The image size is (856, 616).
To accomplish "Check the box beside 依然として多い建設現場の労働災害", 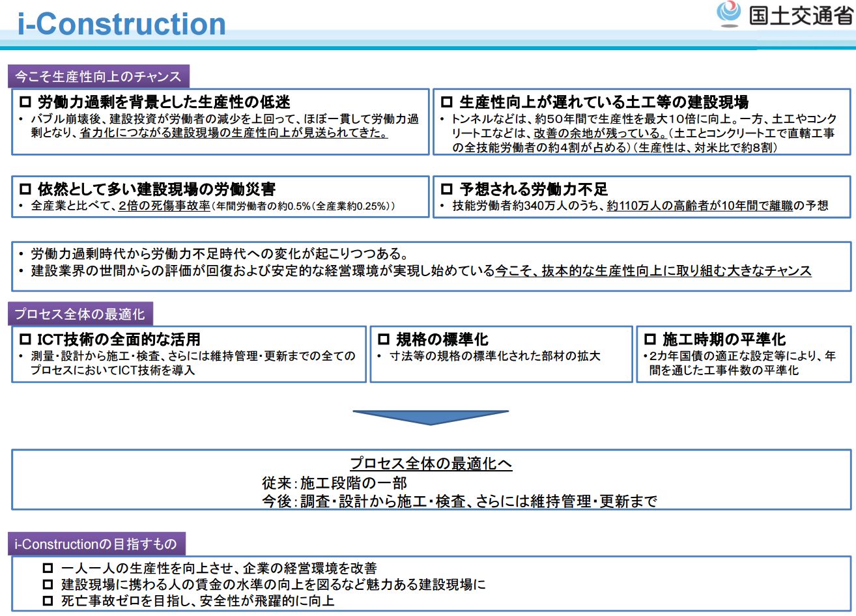I will [25, 189].
